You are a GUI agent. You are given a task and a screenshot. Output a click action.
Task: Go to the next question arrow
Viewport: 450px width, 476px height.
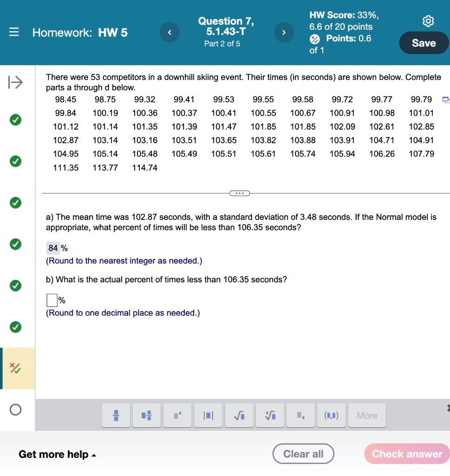coord(284,32)
